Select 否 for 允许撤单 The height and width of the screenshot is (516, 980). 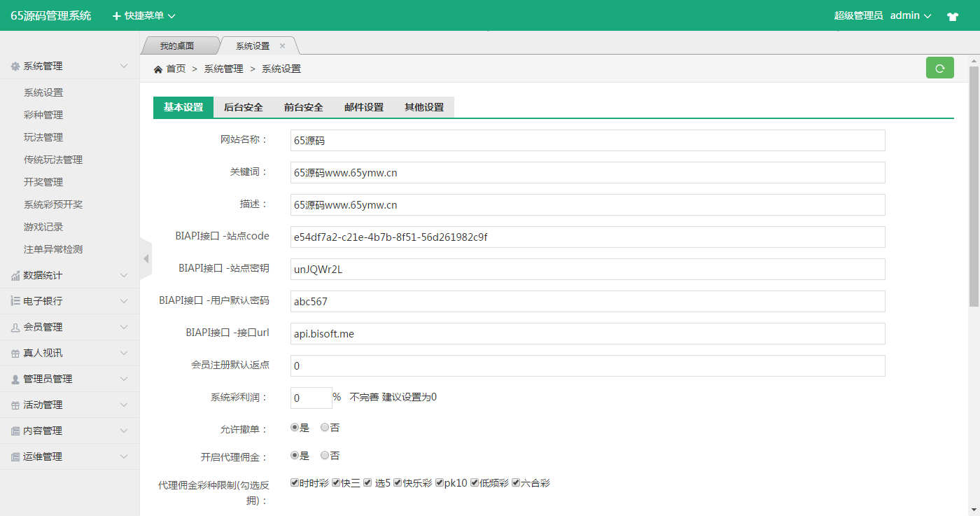click(324, 427)
